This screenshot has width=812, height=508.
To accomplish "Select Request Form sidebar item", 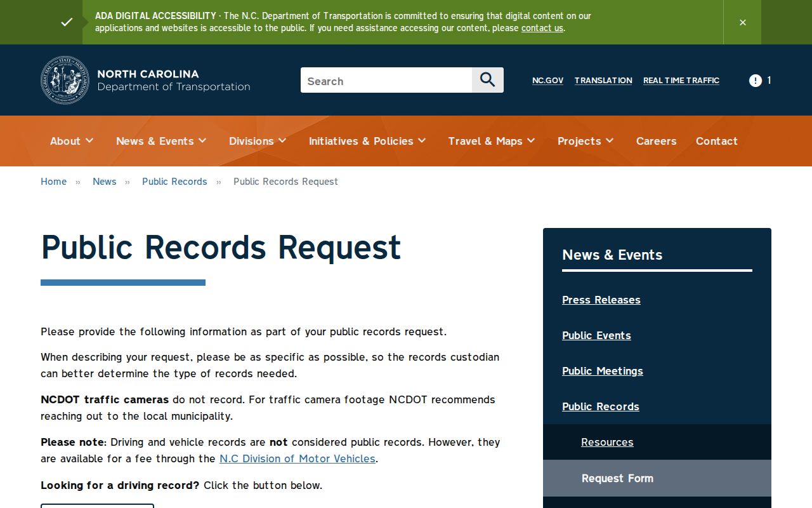I will click(x=657, y=478).
